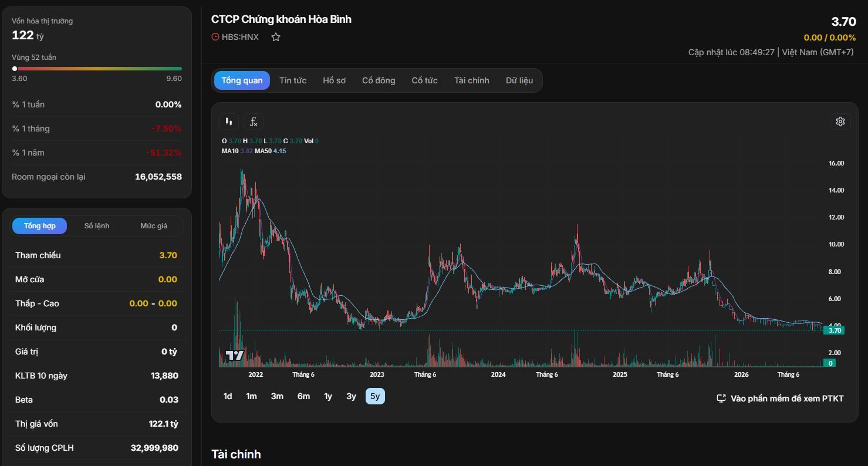
Task: Open the candlestick chart type selector
Action: click(x=229, y=121)
